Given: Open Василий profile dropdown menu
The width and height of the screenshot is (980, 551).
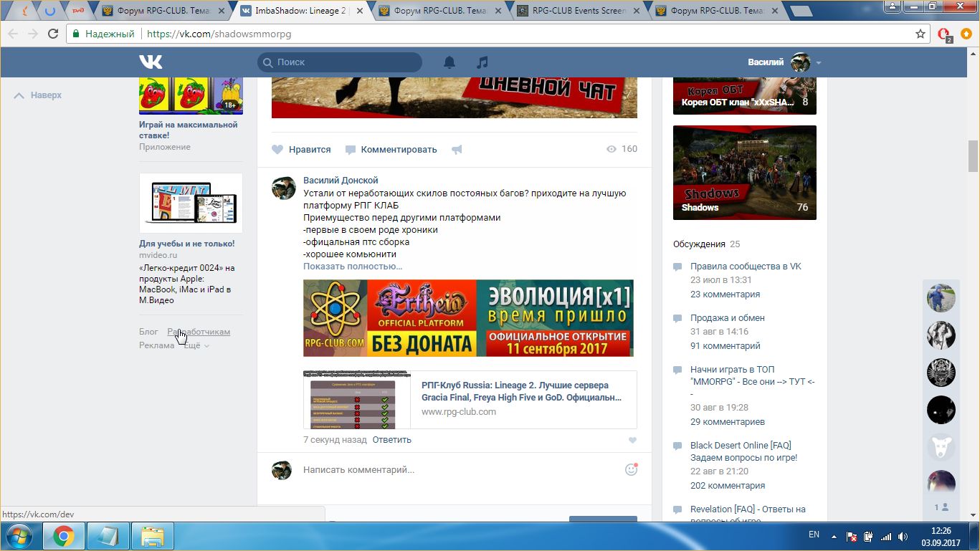Looking at the screenshot, I should (784, 62).
